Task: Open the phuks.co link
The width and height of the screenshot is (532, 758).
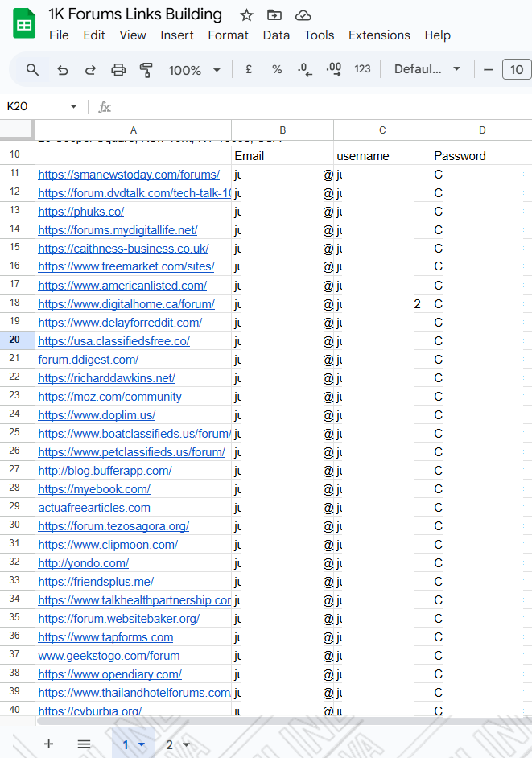Action: click(x=80, y=212)
